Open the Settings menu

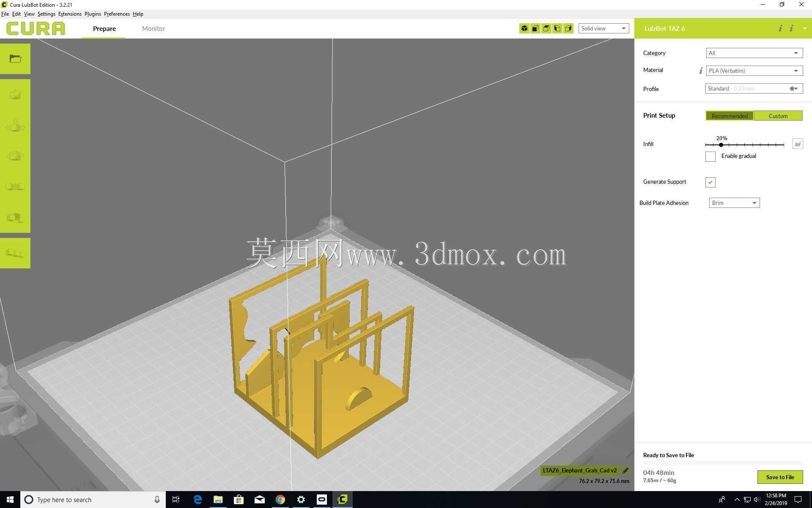click(x=46, y=14)
